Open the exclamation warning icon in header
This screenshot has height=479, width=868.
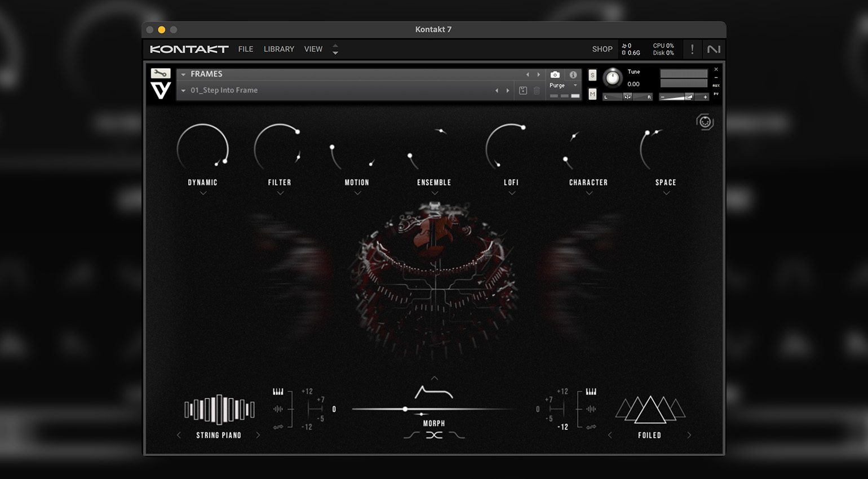pyautogui.click(x=692, y=49)
